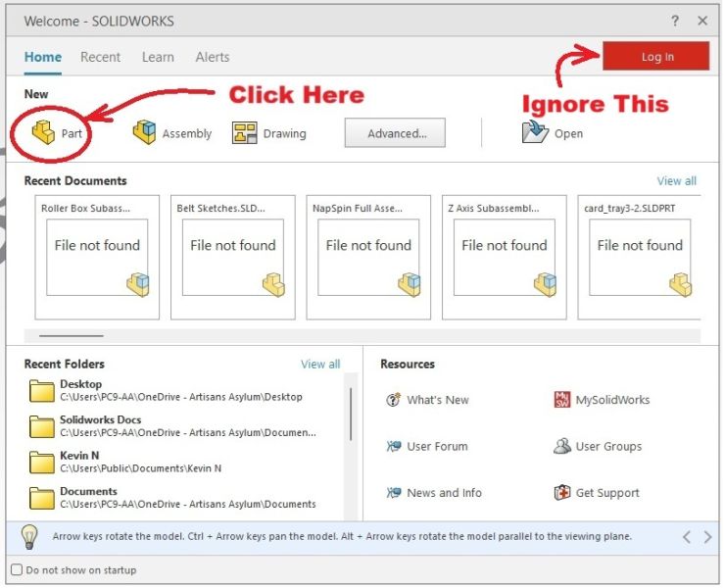Click the Recent Folders vertical scrollbar

tap(351, 416)
